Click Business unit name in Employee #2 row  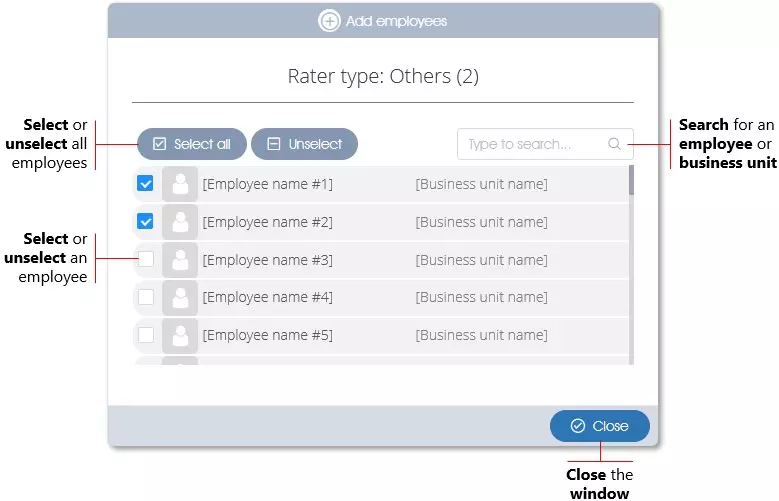[x=481, y=222]
